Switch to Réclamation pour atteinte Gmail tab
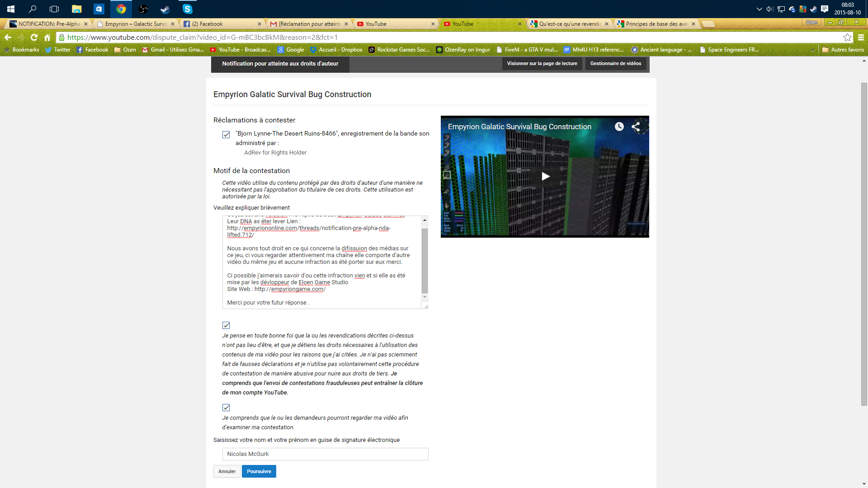This screenshot has height=488, width=868. [x=309, y=24]
